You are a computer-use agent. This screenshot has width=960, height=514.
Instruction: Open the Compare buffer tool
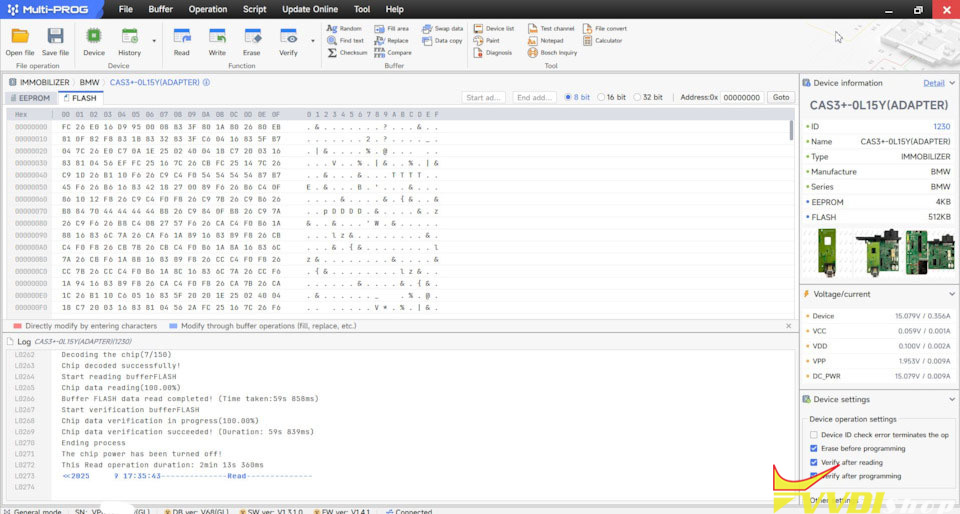click(x=393, y=53)
